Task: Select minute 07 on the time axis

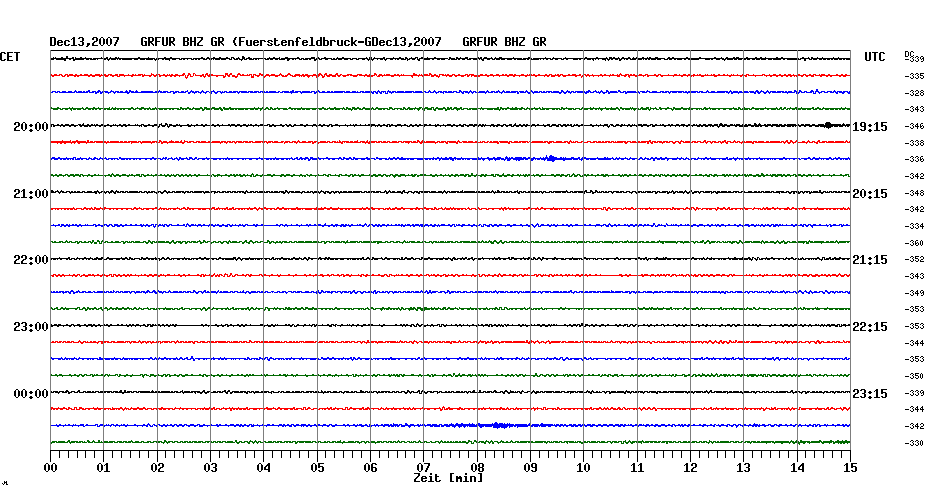Action: coord(424,466)
